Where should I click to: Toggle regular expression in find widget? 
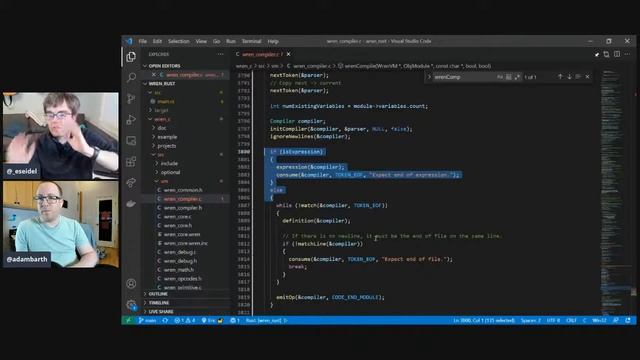tap(517, 77)
